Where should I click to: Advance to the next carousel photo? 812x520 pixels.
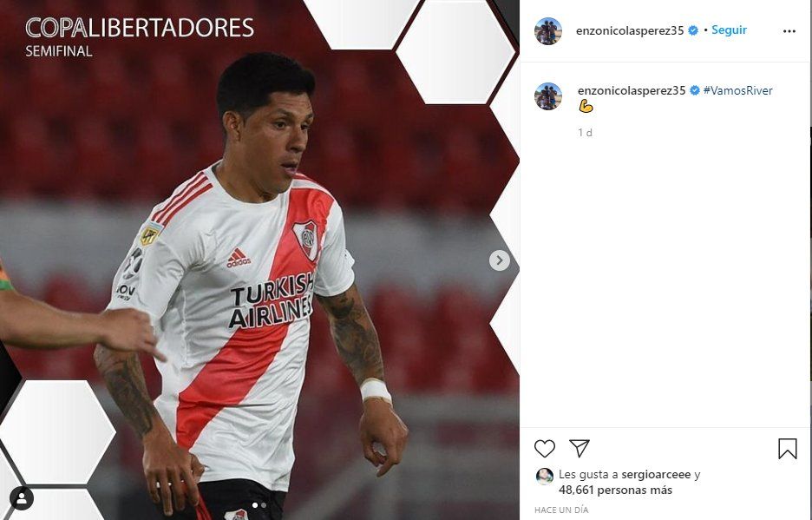pos(499,260)
